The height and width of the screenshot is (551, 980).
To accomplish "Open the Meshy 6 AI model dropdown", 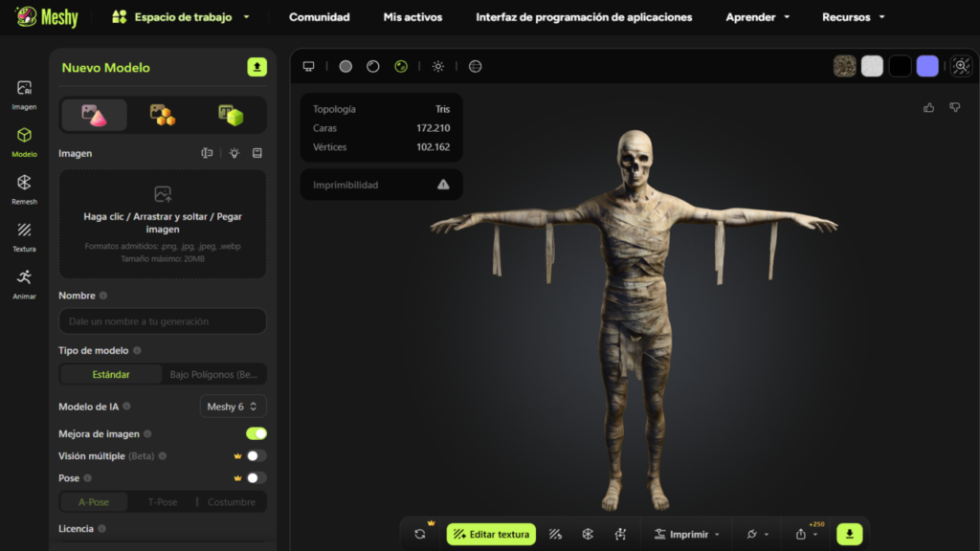I will point(233,407).
